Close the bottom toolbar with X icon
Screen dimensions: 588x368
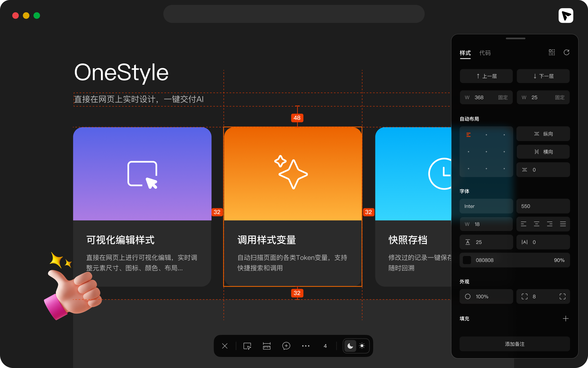click(x=225, y=346)
